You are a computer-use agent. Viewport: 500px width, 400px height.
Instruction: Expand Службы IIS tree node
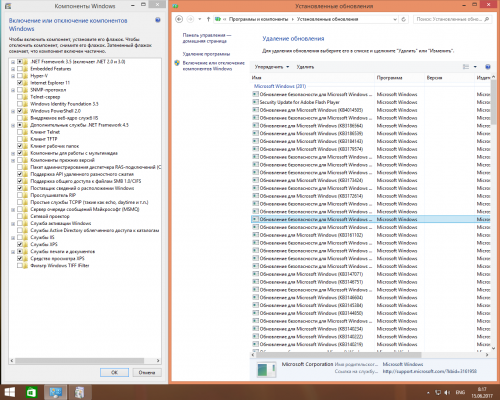(x=13, y=238)
